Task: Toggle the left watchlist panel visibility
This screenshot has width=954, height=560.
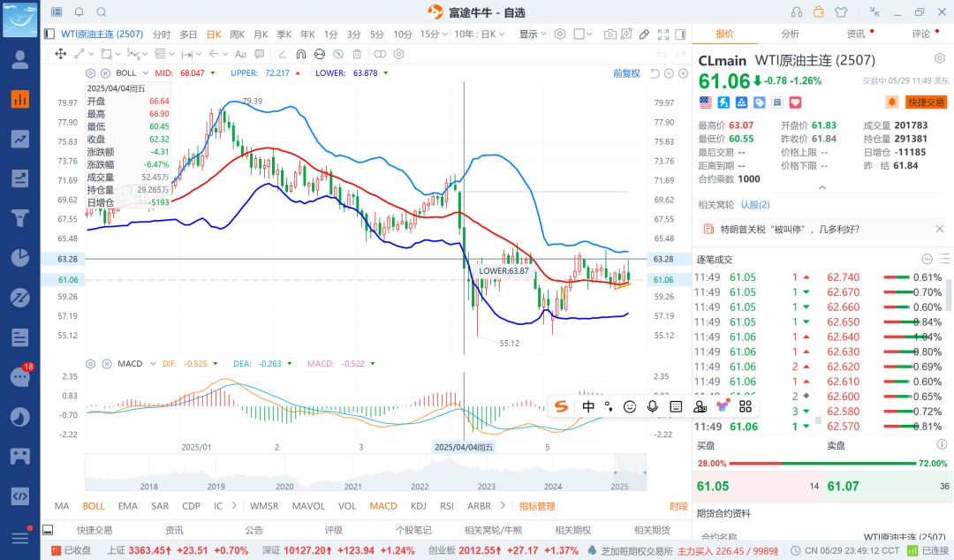Action: (x=49, y=34)
